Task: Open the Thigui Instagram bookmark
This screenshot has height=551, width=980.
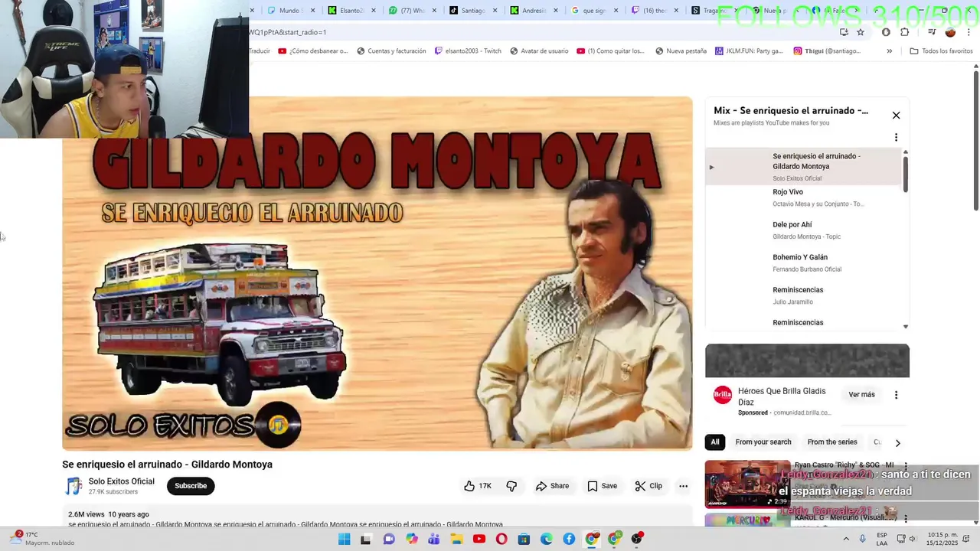Action: pyautogui.click(x=827, y=51)
